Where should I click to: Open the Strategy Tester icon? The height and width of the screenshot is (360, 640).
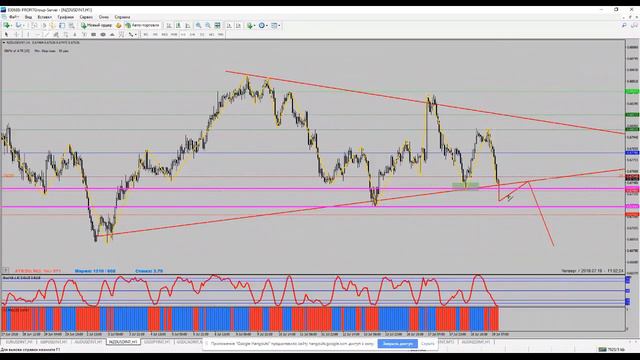(x=71, y=25)
